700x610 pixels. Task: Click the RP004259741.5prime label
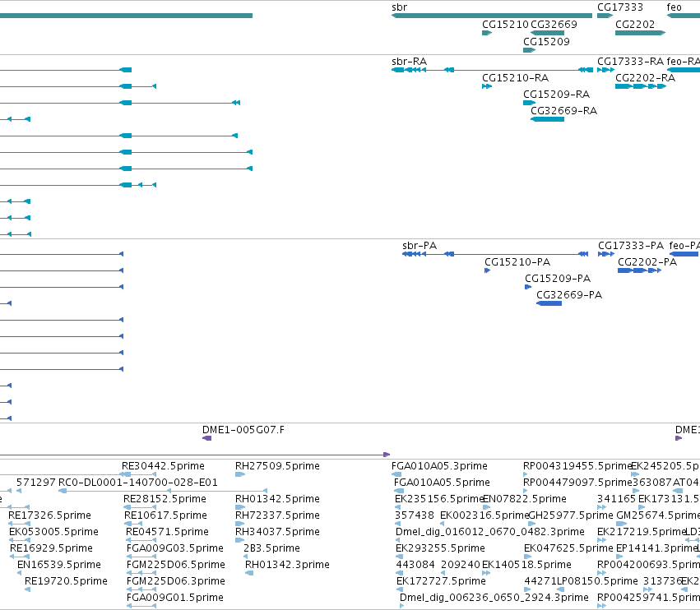(x=649, y=598)
